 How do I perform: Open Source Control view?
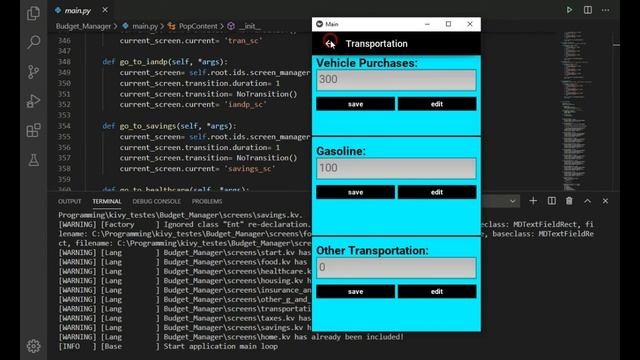[33, 72]
